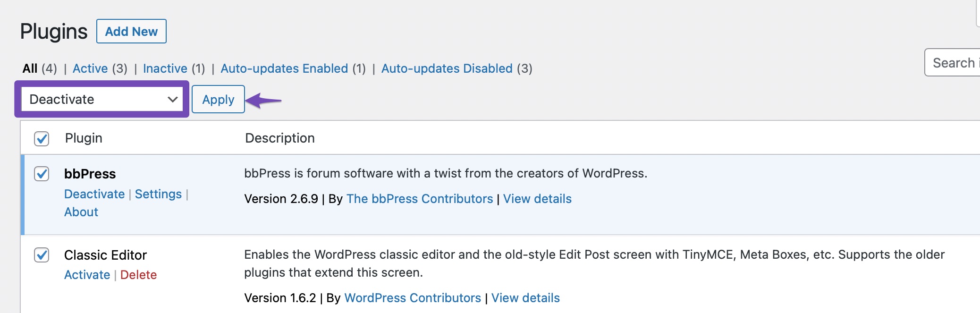Toggle the select-all plugins checkbox
The width and height of the screenshot is (980, 313).
[x=42, y=138]
